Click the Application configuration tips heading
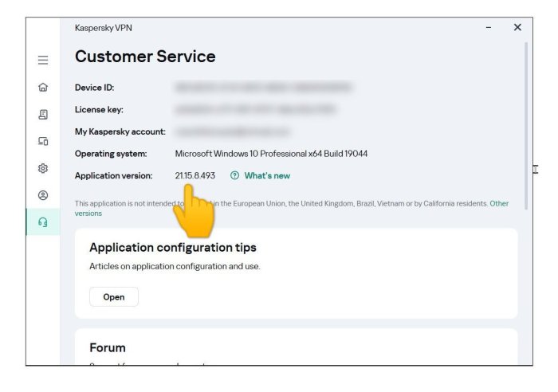558x392 pixels. point(173,247)
